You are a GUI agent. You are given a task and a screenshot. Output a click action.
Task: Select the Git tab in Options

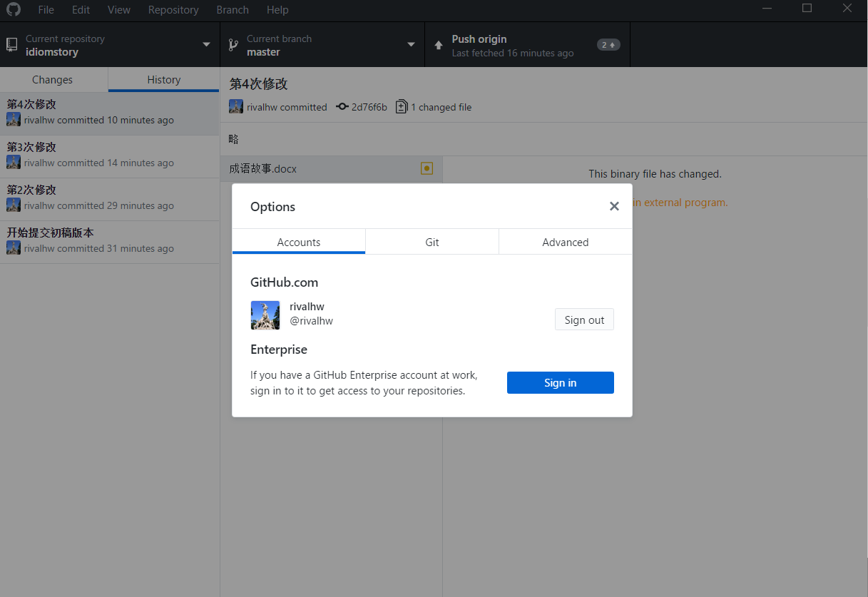[x=432, y=242]
